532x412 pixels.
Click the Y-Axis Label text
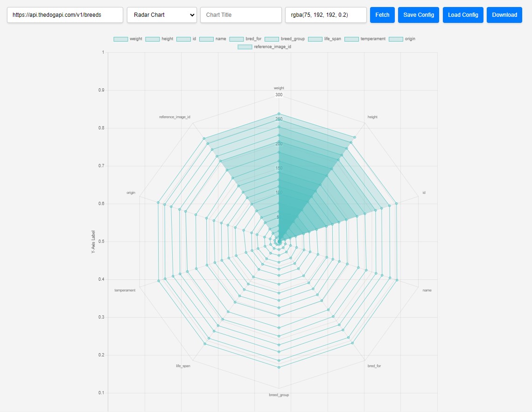(x=93, y=242)
